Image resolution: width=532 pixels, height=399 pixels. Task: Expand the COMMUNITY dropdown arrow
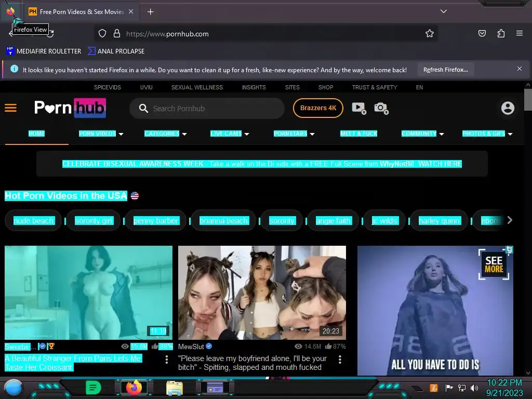442,134
